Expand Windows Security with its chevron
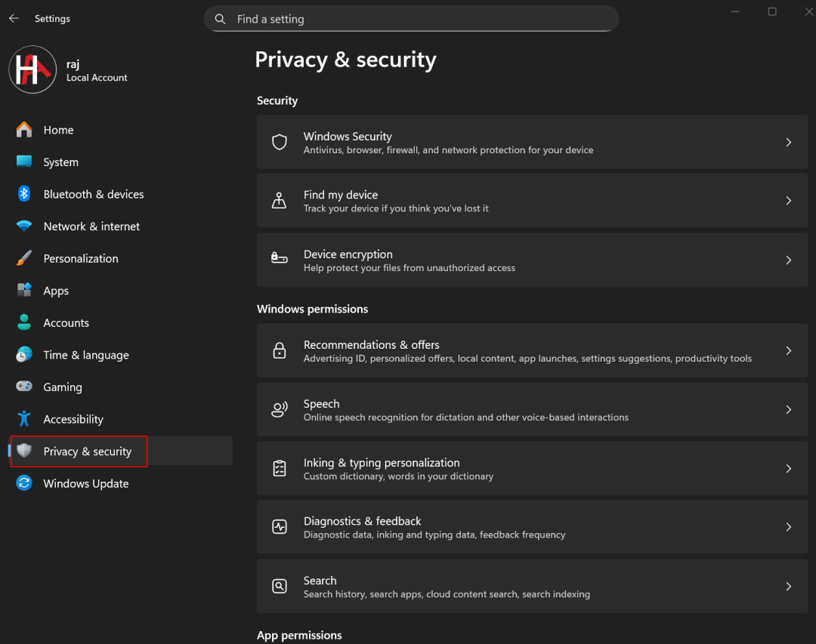This screenshot has width=816, height=644. click(788, 142)
